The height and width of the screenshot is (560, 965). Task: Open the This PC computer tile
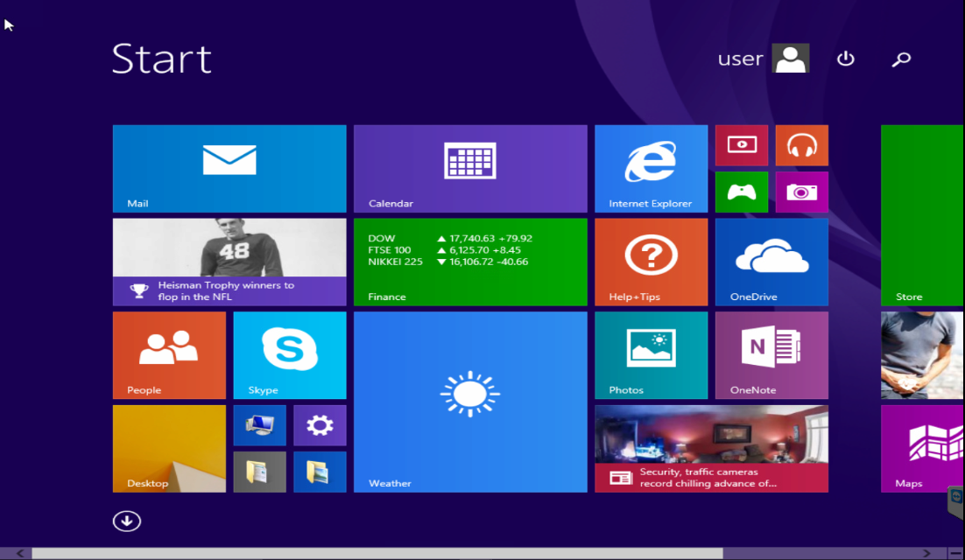click(x=260, y=425)
